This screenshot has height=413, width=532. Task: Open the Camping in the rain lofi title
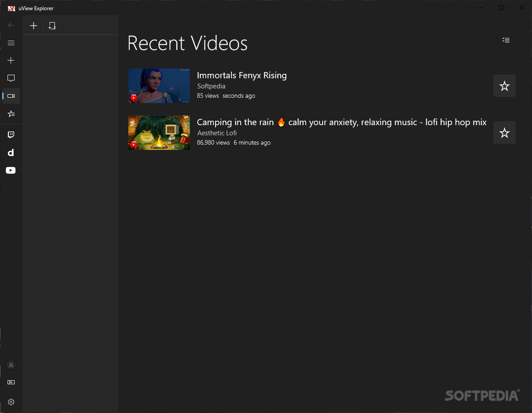coord(342,122)
